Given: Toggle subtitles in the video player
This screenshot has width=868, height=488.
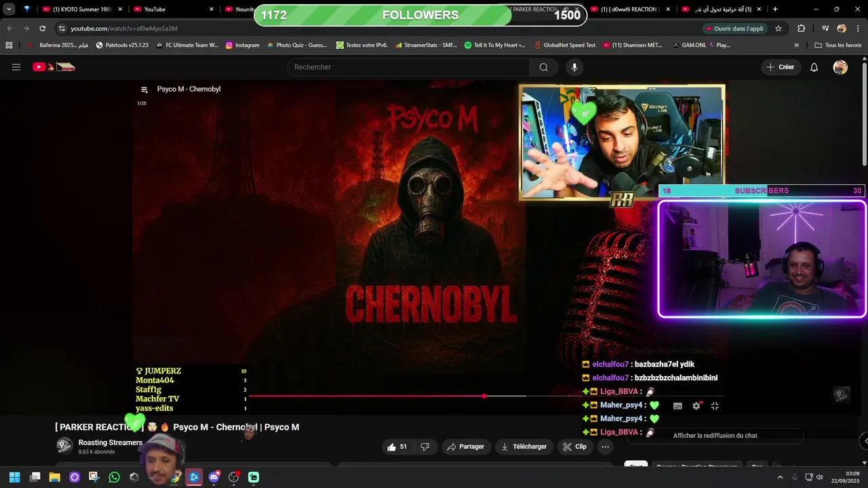Looking at the screenshot, I should click(x=677, y=406).
